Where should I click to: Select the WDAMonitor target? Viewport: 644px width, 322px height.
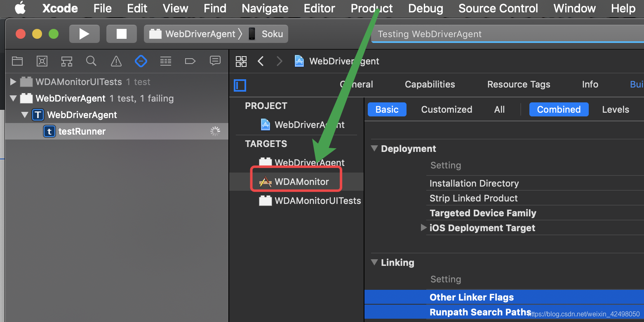pos(294,182)
